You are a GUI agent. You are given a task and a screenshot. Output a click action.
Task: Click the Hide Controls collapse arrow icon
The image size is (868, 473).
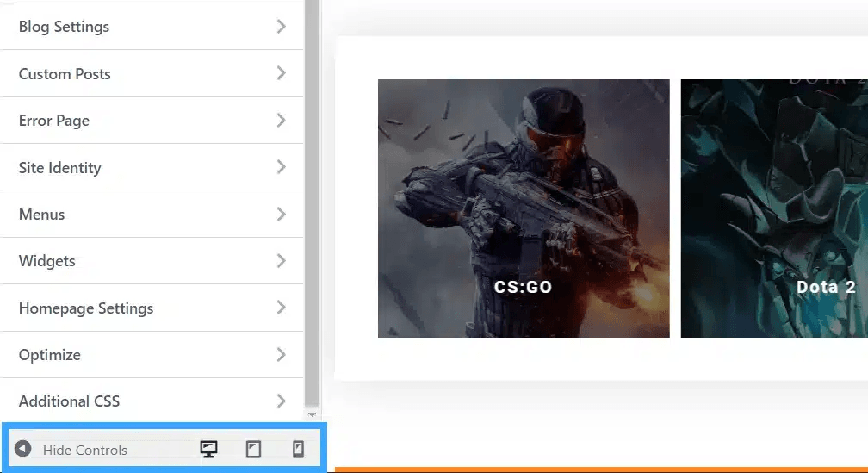[22, 448]
